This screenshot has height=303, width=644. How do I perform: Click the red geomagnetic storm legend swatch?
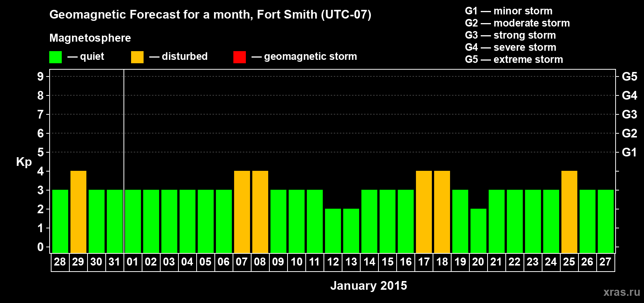tap(239, 57)
